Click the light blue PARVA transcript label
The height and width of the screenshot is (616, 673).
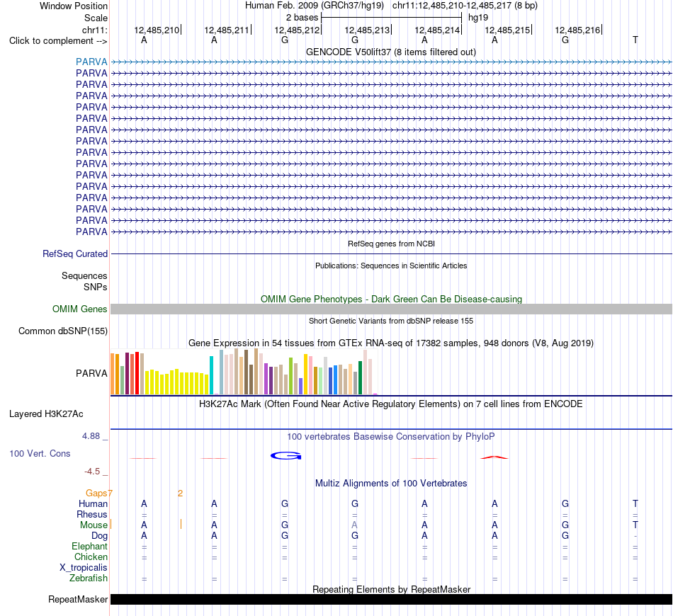click(x=91, y=62)
